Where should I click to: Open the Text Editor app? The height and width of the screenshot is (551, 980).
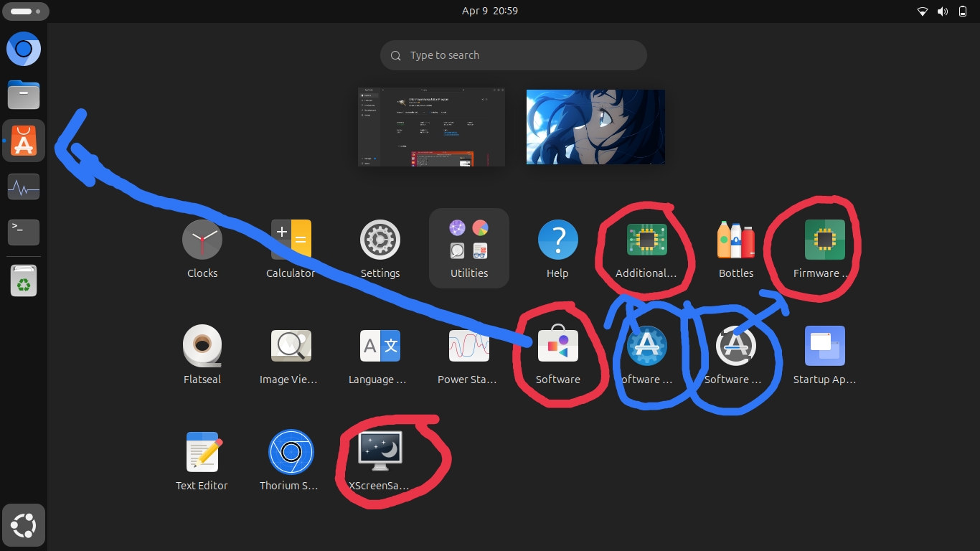point(202,452)
